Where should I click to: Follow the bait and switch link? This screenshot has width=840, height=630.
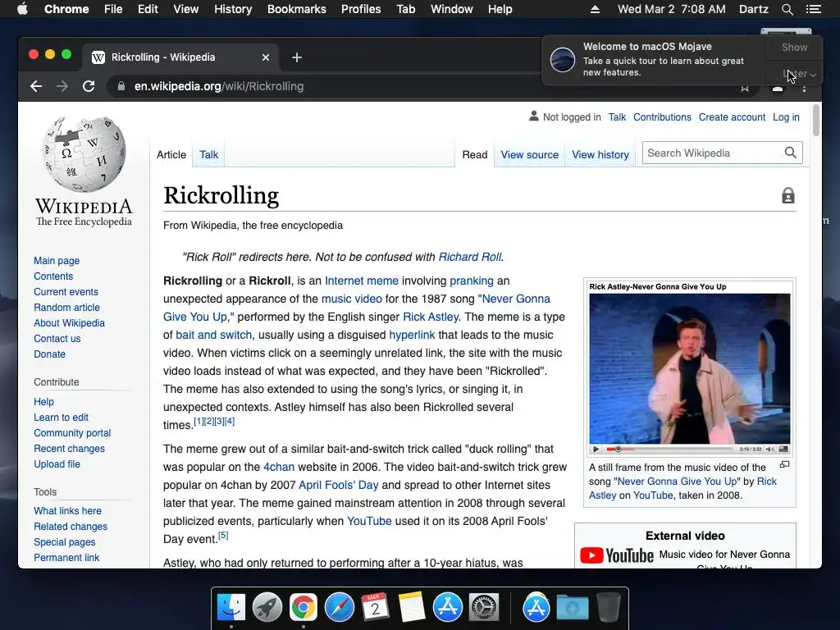pos(214,335)
